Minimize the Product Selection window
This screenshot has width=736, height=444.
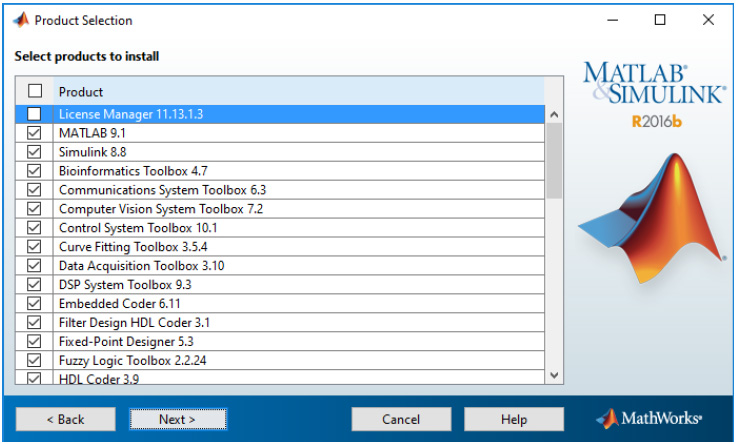(613, 20)
